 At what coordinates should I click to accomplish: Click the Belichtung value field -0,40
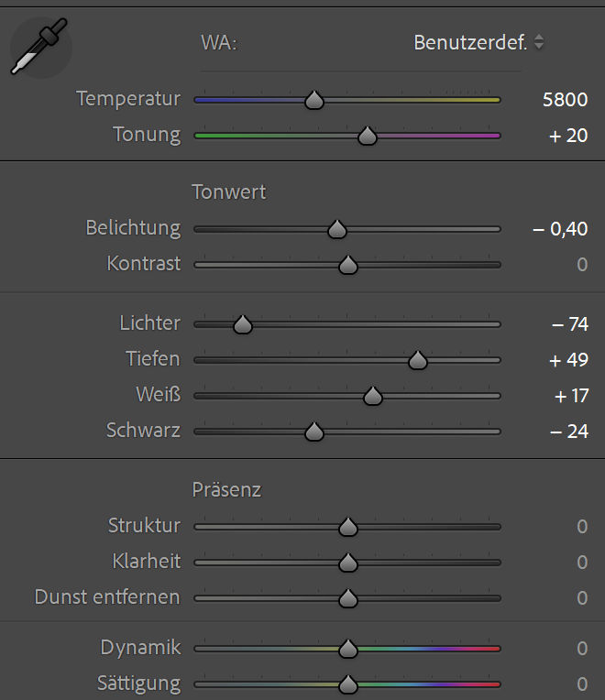pyautogui.click(x=560, y=228)
